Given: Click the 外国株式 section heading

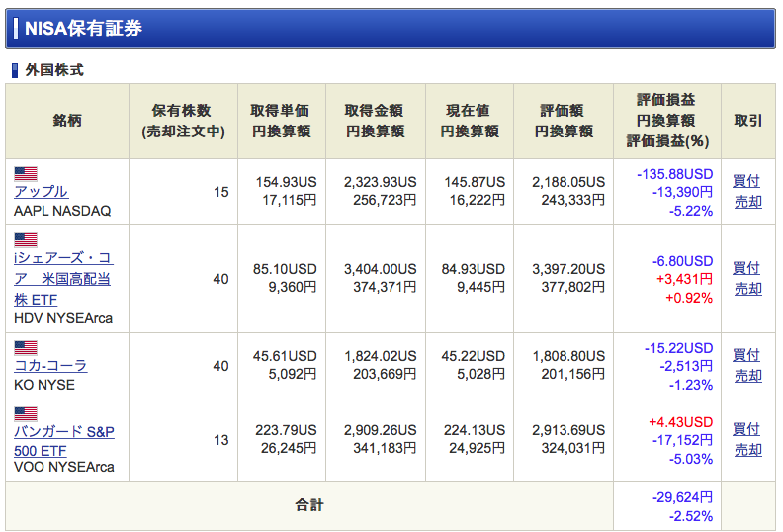Looking at the screenshot, I should (x=54, y=70).
